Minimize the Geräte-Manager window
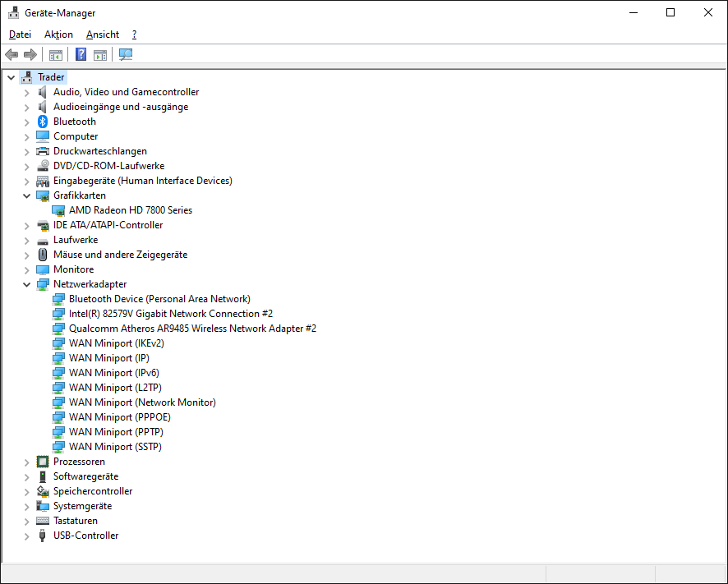 [x=634, y=12]
